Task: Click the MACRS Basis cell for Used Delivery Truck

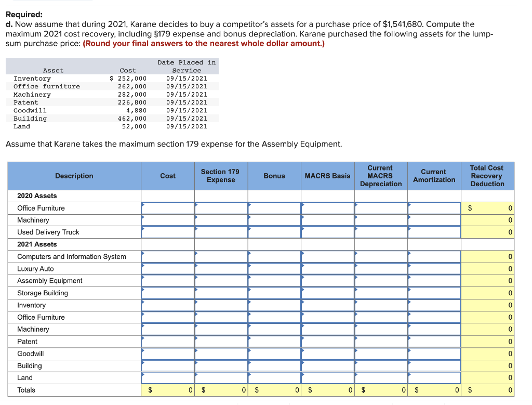Action: point(327,232)
